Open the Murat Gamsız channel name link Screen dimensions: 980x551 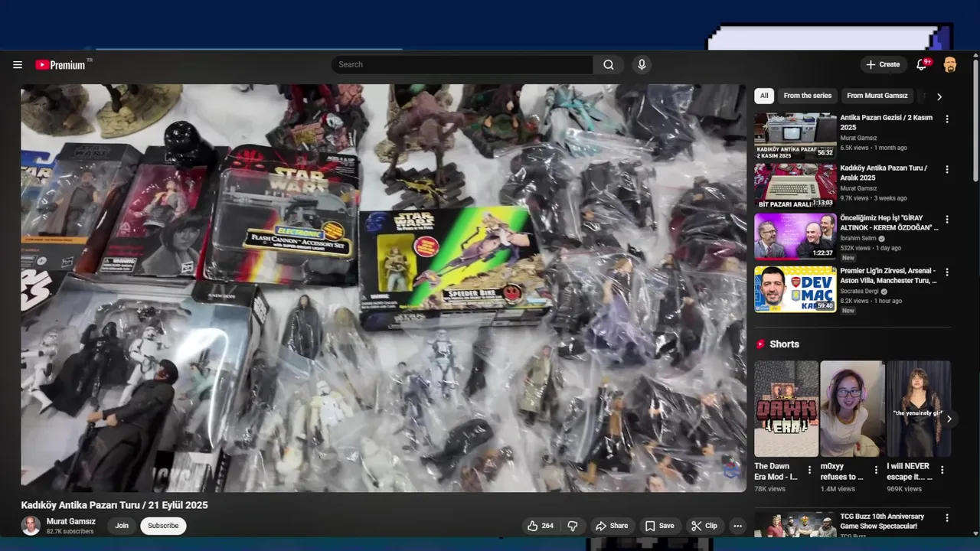pyautogui.click(x=71, y=521)
